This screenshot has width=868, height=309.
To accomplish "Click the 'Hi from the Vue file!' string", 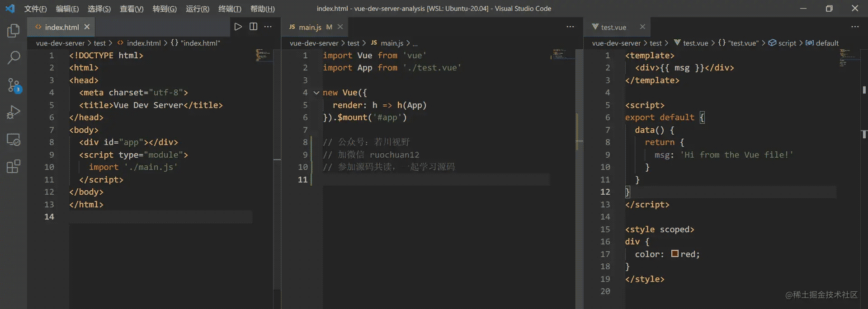I will 736,155.
